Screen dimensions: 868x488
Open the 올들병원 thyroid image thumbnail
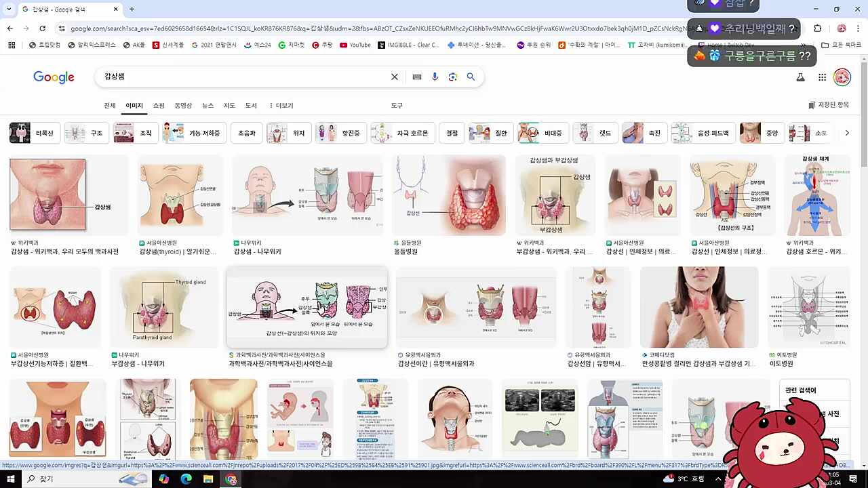click(449, 195)
